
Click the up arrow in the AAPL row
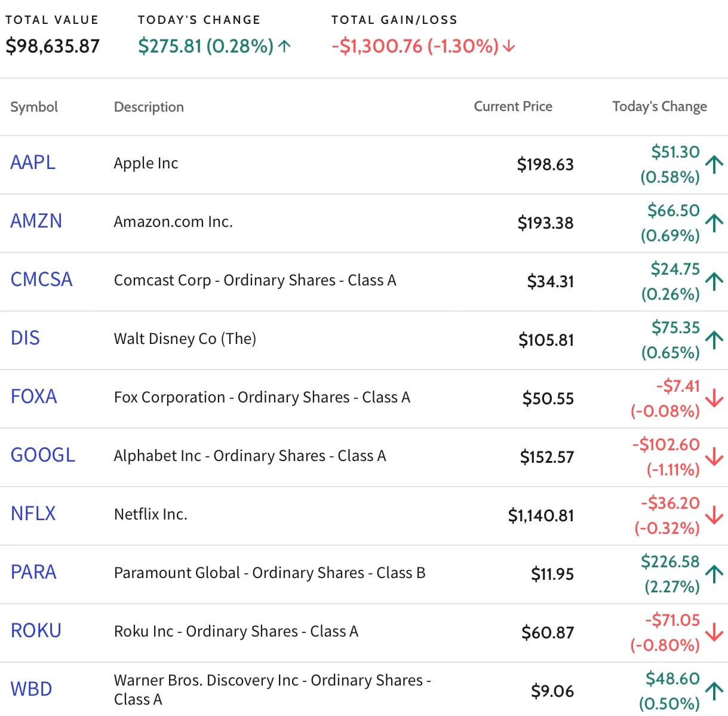coord(714,164)
